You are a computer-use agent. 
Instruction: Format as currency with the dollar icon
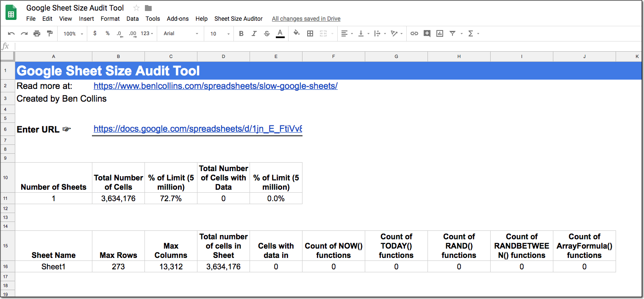(94, 33)
